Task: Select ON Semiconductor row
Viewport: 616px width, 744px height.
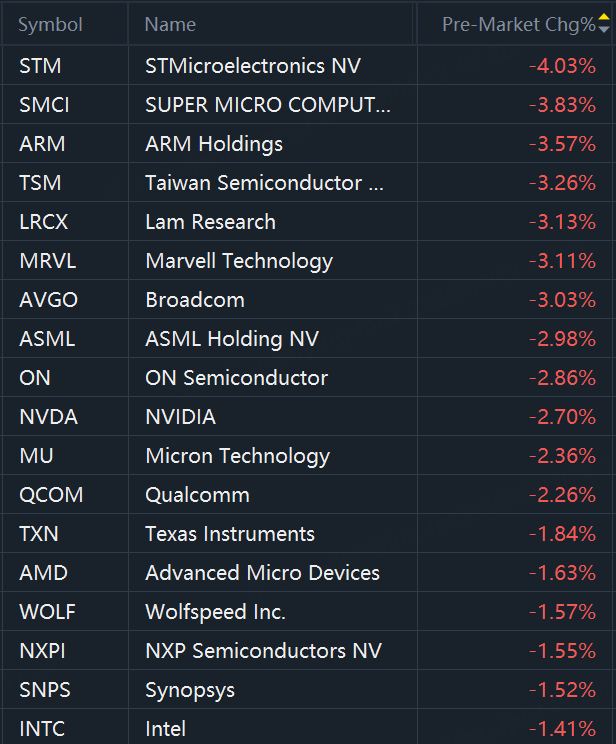Action: 236,378
